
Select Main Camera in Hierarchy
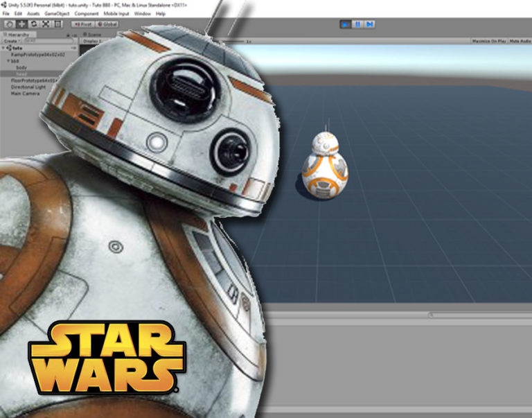click(x=26, y=94)
